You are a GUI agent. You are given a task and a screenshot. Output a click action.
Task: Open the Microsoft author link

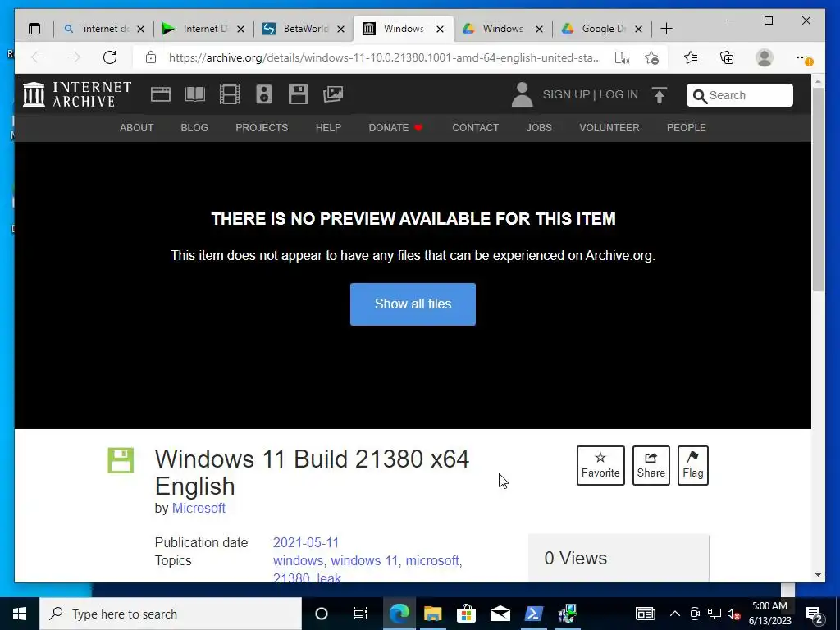(199, 508)
